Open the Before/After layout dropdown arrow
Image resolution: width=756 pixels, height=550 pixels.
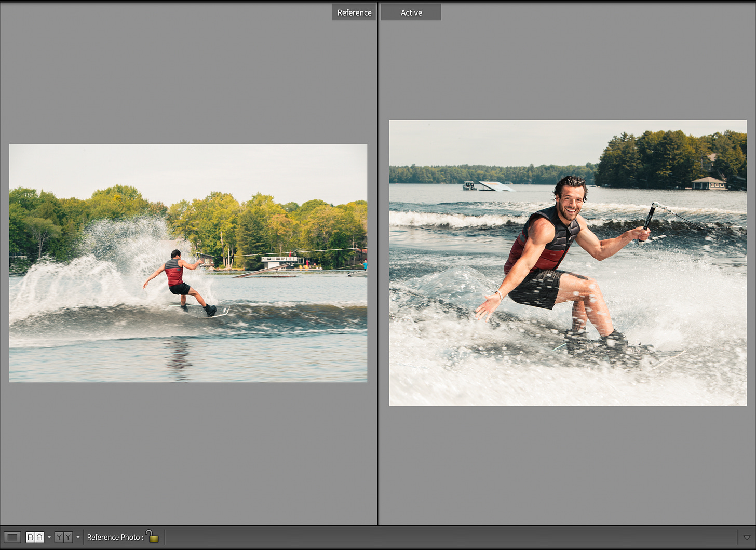[x=78, y=537]
